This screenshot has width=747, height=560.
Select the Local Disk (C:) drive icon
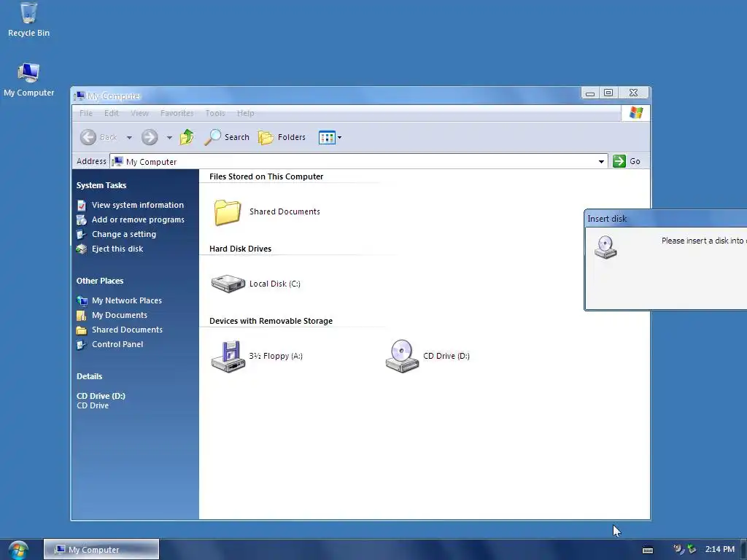pos(228,284)
